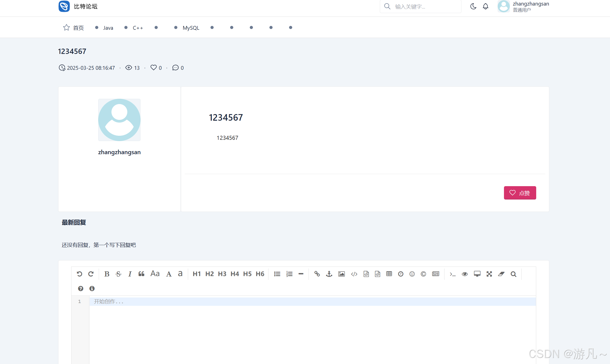Apply H1 heading style
610x364 pixels.
(x=196, y=274)
